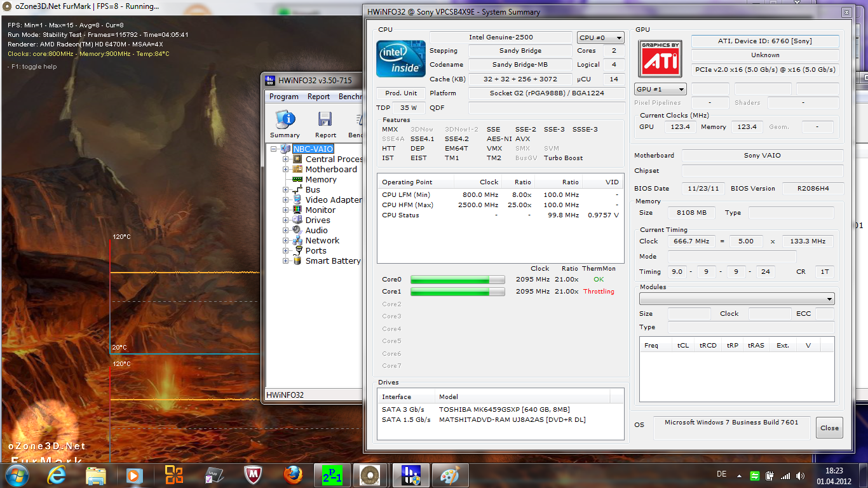Select the Audio tree item
Screen dimensions: 868x488
pos(316,230)
